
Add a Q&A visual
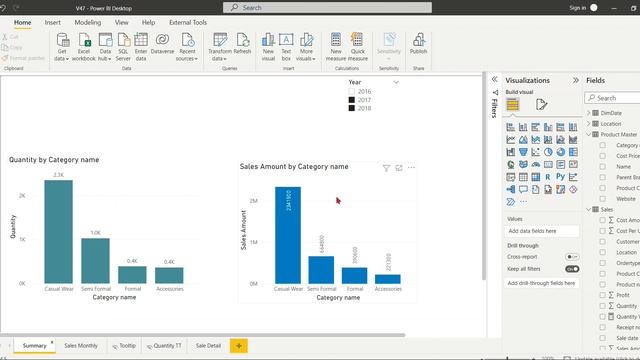[x=523, y=189]
